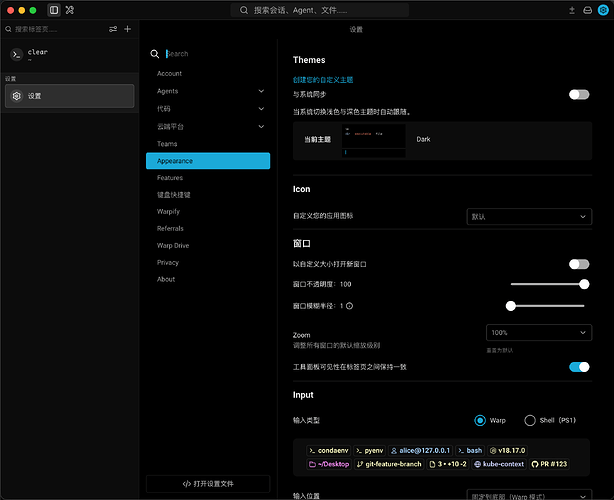
Task: Open the inbox tray icon at top right
Action: pyautogui.click(x=587, y=10)
